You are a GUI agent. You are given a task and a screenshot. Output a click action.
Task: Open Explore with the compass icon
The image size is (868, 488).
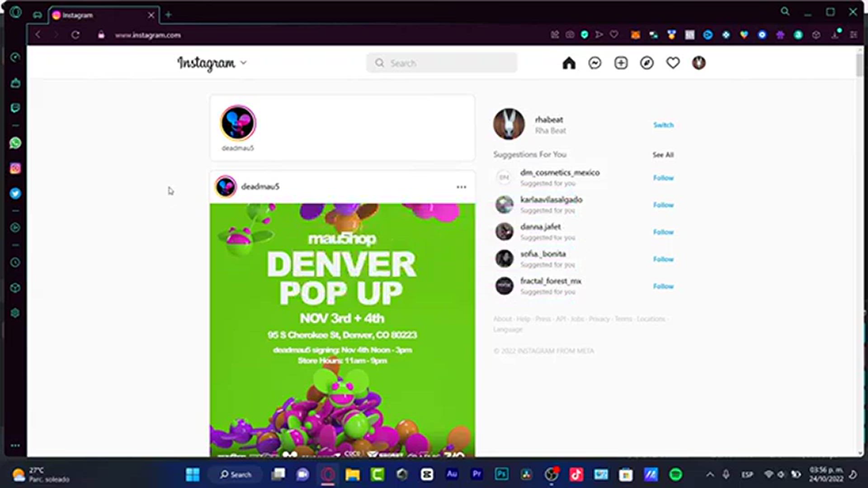coord(647,63)
